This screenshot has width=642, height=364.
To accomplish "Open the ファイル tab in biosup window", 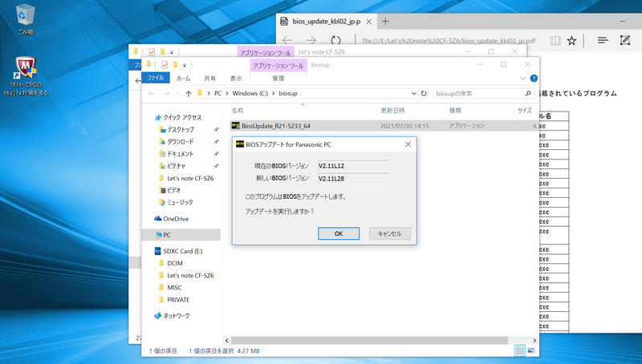I will 156,78.
